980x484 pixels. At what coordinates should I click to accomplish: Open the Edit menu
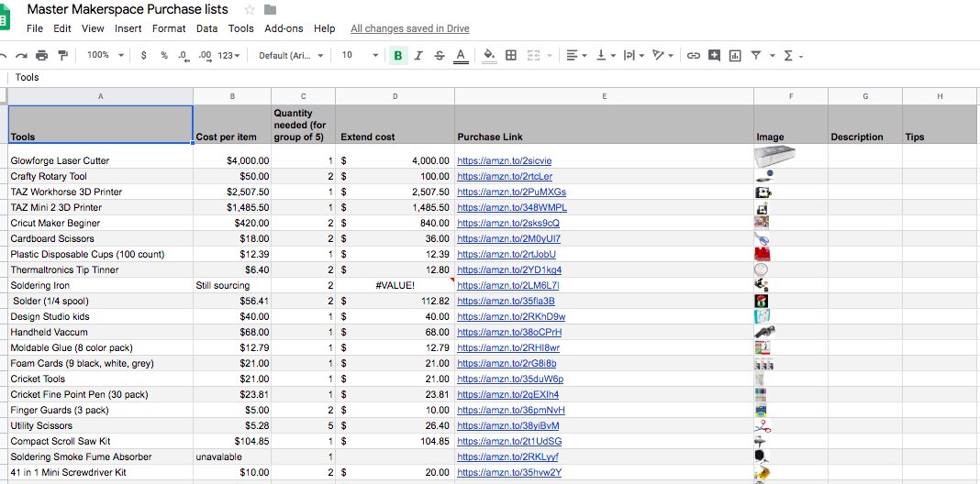pos(61,28)
